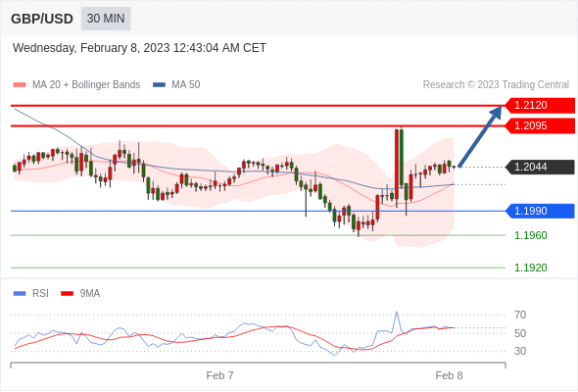Viewport: 578px width, 392px height.
Task: Click the MA 20 + Bollinger Bands legend swatch
Action: pos(20,85)
